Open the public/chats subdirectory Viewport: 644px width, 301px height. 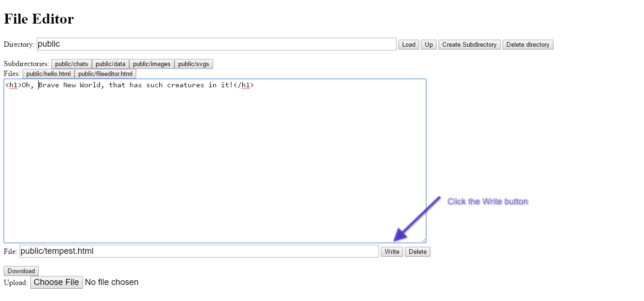71,64
